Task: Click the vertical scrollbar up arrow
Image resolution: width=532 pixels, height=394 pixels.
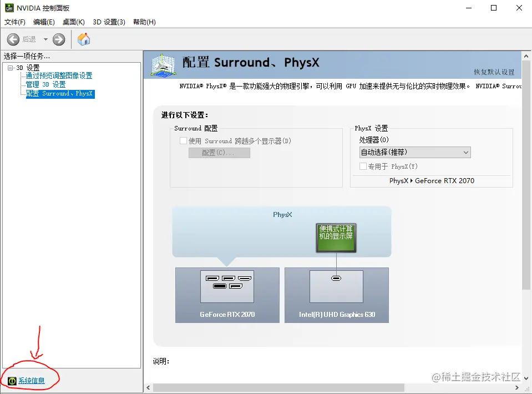Action: tap(526, 56)
